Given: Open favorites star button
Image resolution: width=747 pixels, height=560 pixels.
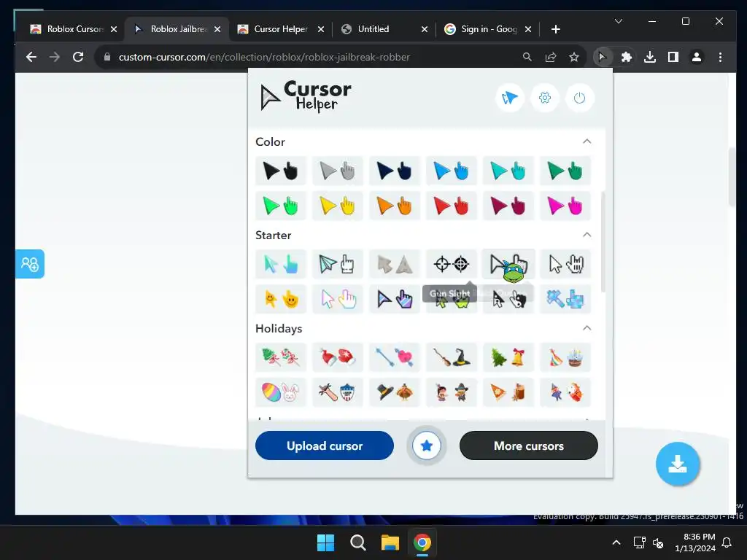Looking at the screenshot, I should pos(426,446).
